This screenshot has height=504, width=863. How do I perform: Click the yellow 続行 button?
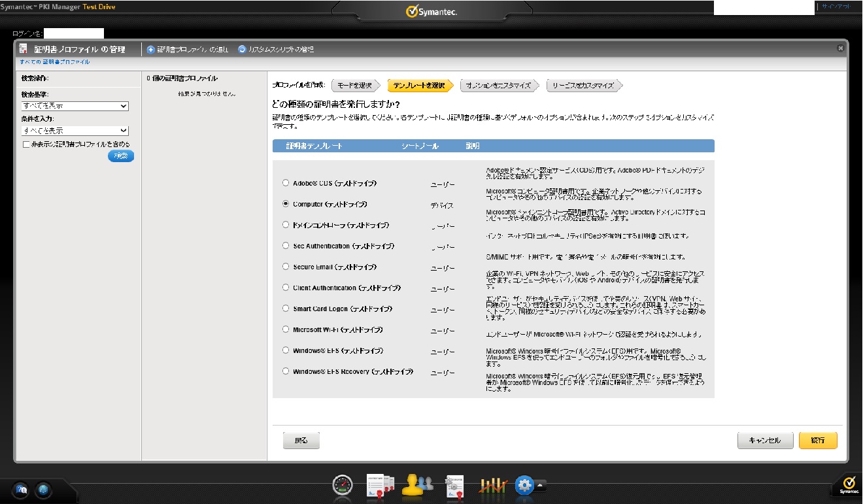coord(817,441)
